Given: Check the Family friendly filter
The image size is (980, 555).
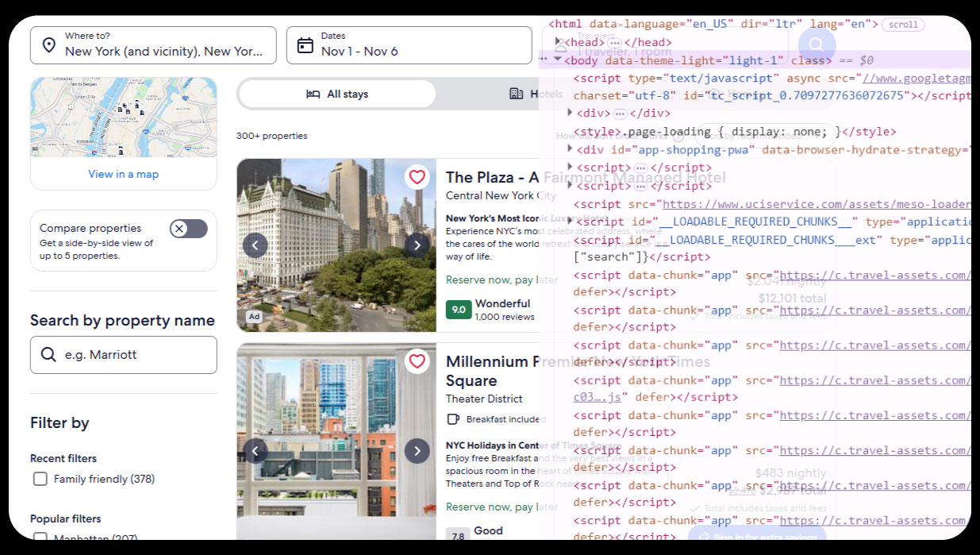Looking at the screenshot, I should [x=40, y=479].
